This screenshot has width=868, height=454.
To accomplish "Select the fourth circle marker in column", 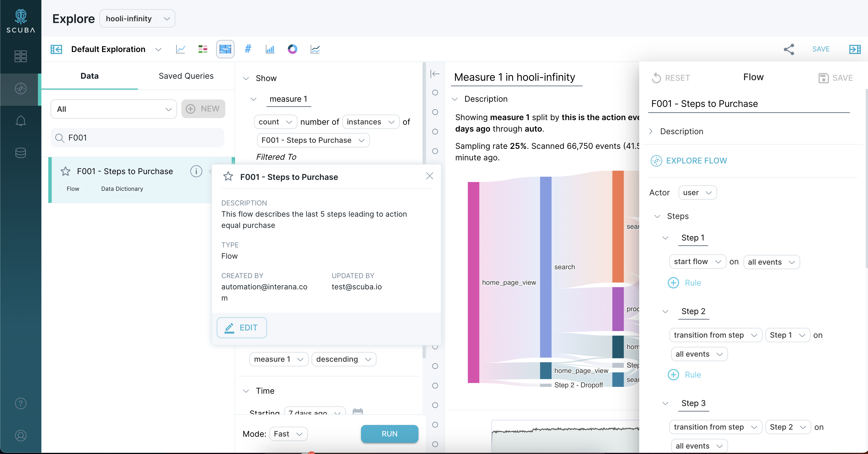I will click(435, 151).
